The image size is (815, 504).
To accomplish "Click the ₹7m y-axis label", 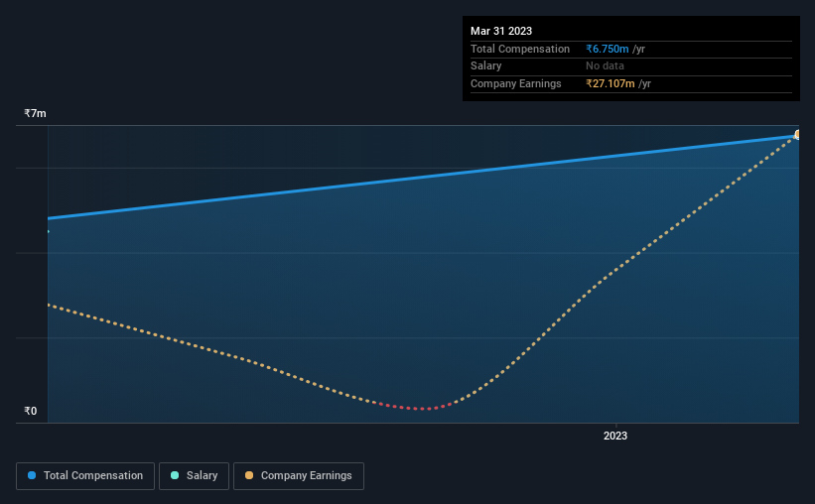I will click(35, 113).
